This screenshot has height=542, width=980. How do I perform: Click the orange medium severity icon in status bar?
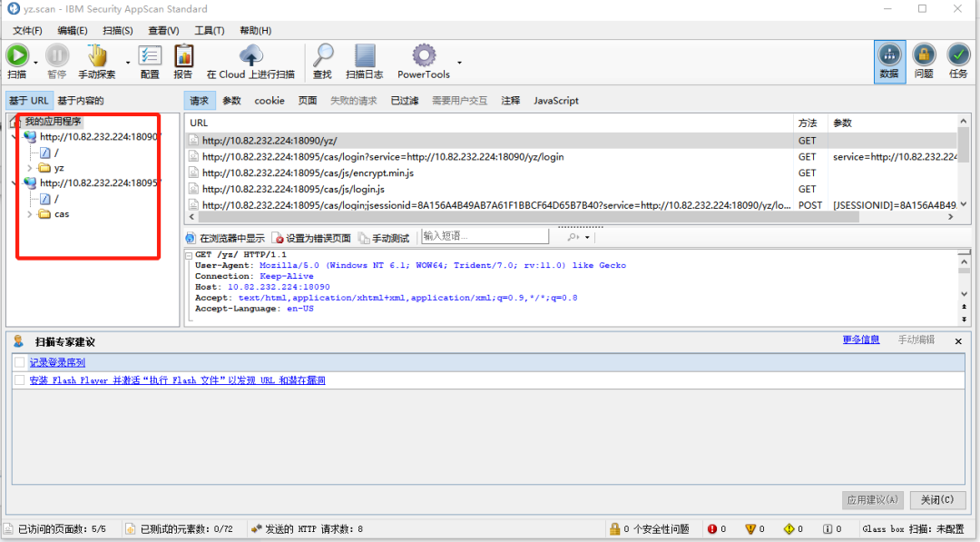click(x=750, y=529)
